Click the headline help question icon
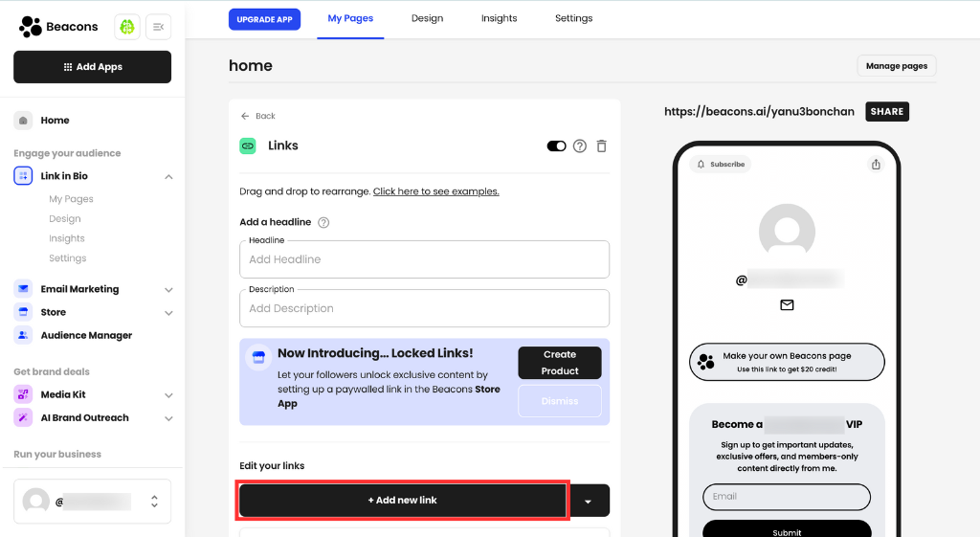 coord(323,222)
